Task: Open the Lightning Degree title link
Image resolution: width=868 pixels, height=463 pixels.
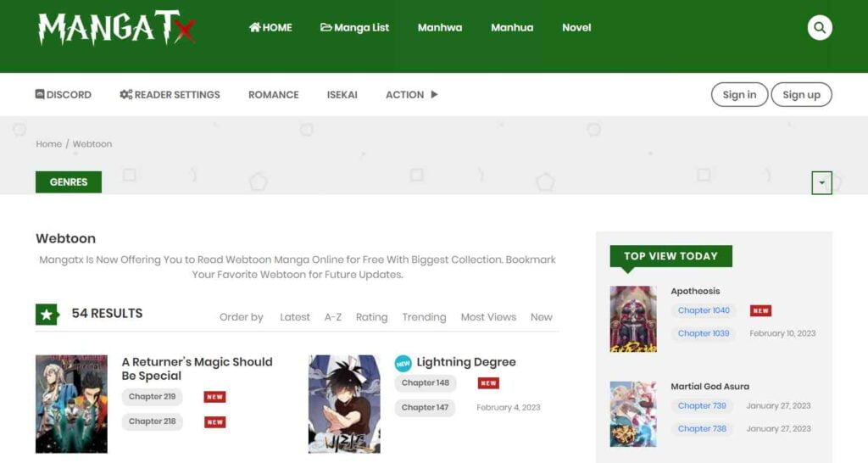Action: click(466, 362)
